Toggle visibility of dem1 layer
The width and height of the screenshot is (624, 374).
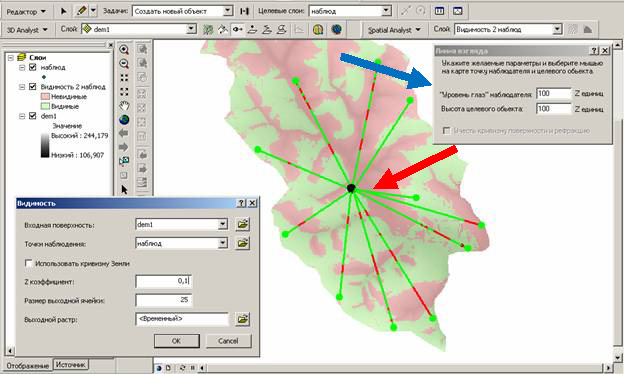coord(33,116)
